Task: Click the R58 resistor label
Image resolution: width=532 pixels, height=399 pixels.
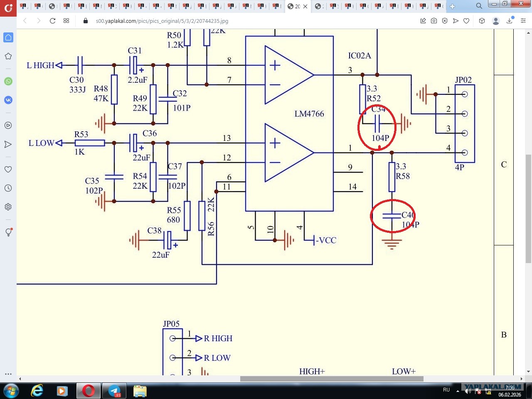Action: coord(403,176)
